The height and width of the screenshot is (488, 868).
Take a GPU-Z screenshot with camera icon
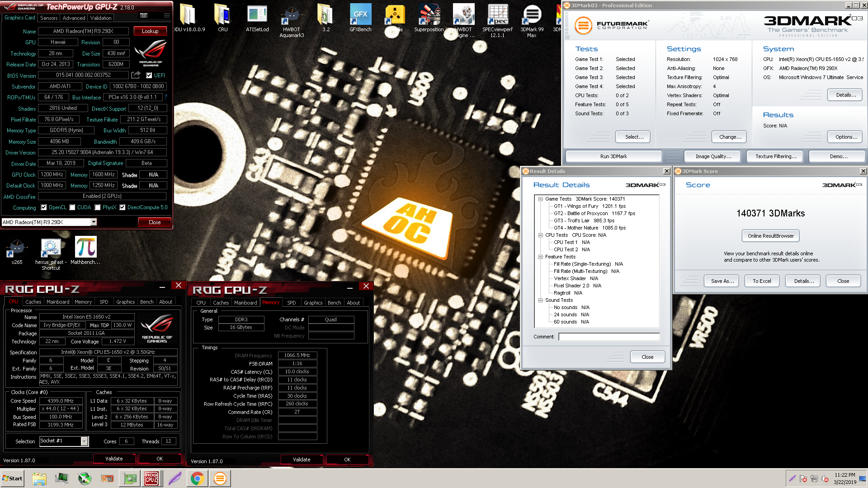click(x=144, y=15)
